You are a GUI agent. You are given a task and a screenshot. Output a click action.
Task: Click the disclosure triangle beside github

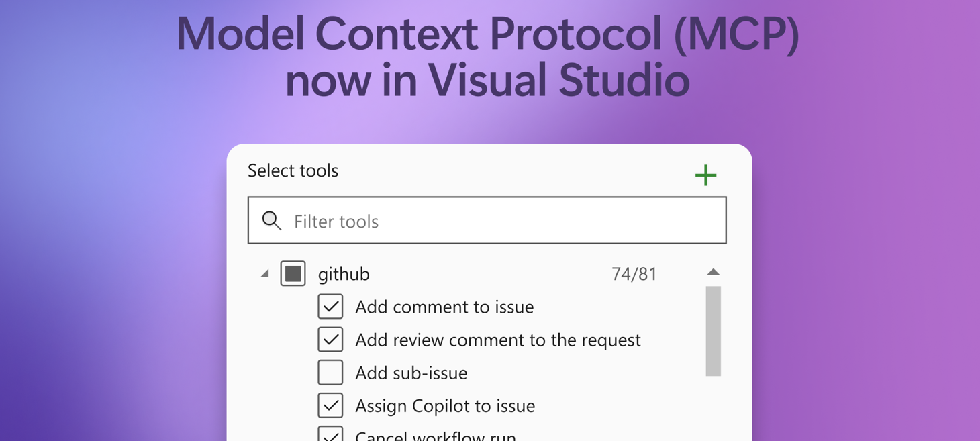(264, 273)
